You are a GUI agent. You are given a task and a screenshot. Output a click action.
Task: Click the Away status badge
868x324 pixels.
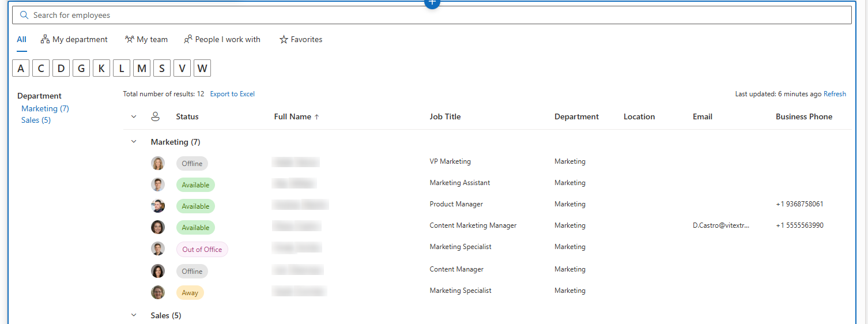tap(190, 292)
